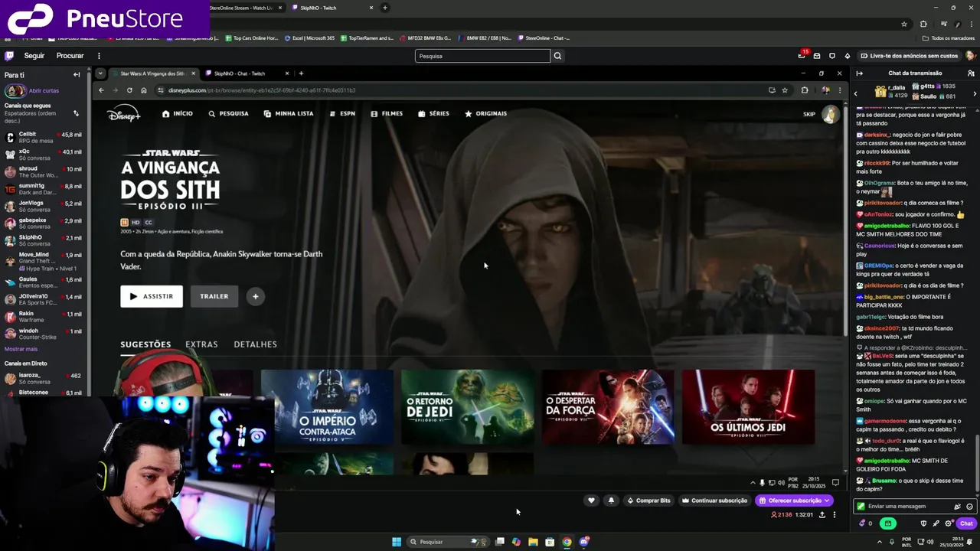
Task: Open chat settings gear
Action: click(949, 523)
